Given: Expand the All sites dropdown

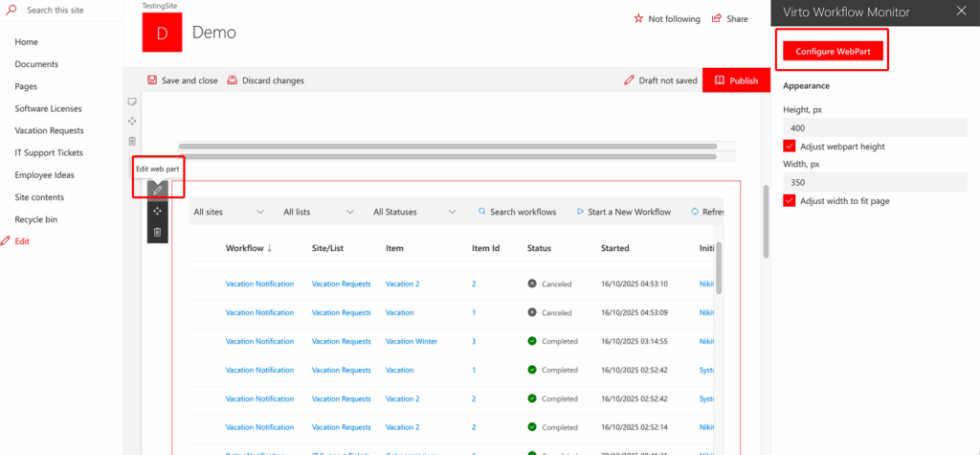Looking at the screenshot, I should (229, 212).
